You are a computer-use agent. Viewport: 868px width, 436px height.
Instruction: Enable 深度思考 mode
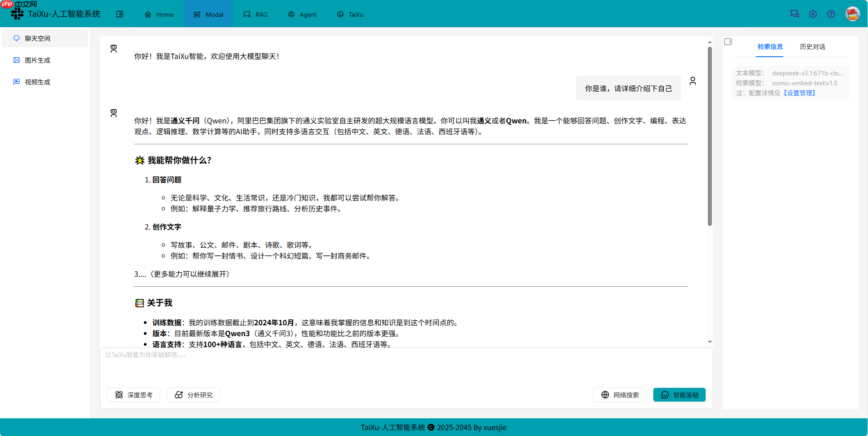click(133, 395)
